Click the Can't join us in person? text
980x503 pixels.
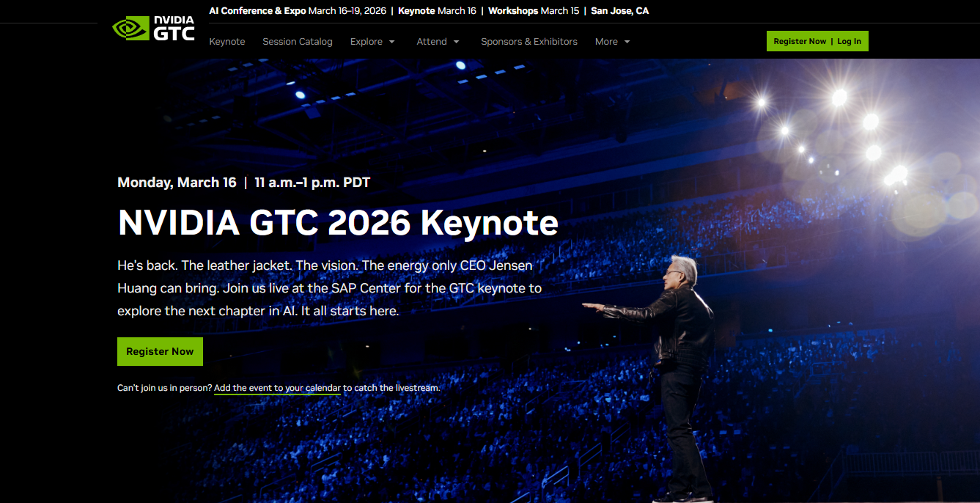(164, 388)
